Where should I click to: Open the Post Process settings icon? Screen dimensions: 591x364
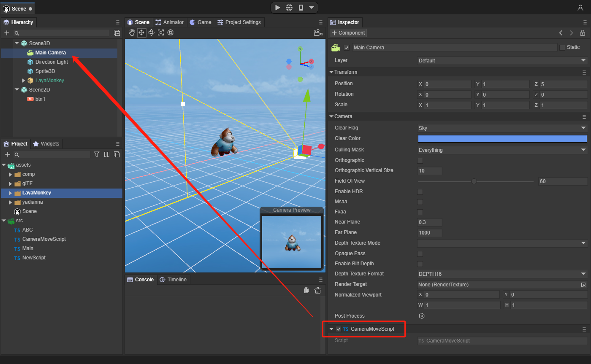point(421,316)
